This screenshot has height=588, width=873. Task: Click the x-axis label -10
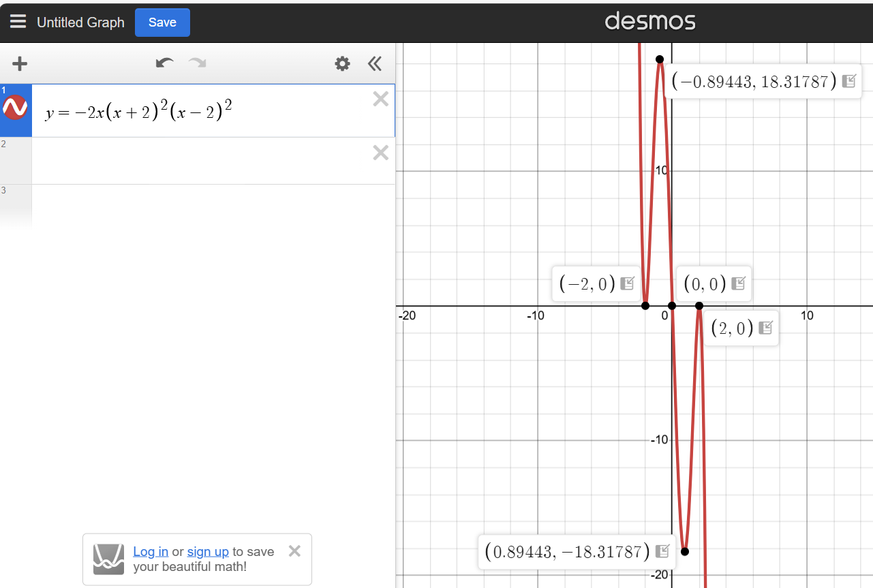536,316
